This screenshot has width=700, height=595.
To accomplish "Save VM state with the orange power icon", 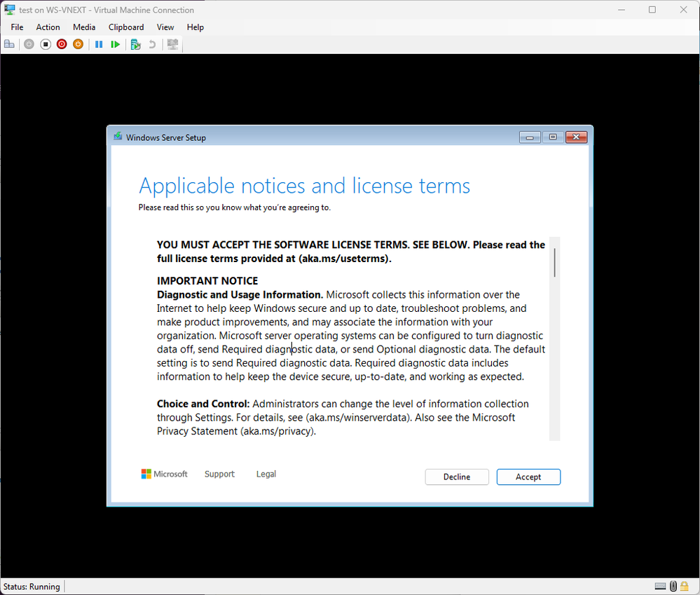I will [78, 44].
